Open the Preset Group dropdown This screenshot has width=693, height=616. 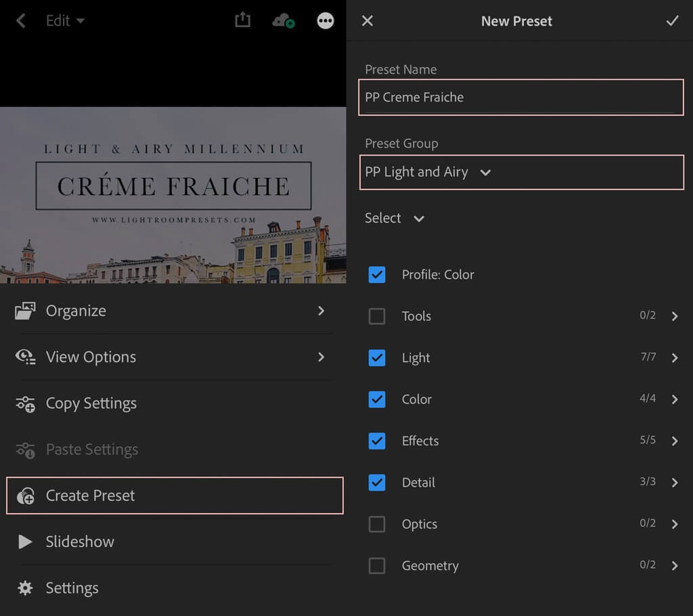coord(521,172)
